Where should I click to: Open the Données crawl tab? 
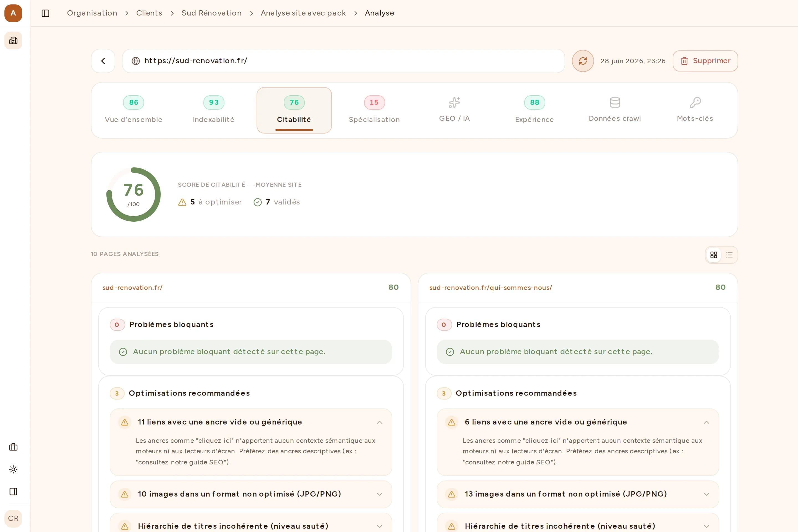tap(615, 110)
